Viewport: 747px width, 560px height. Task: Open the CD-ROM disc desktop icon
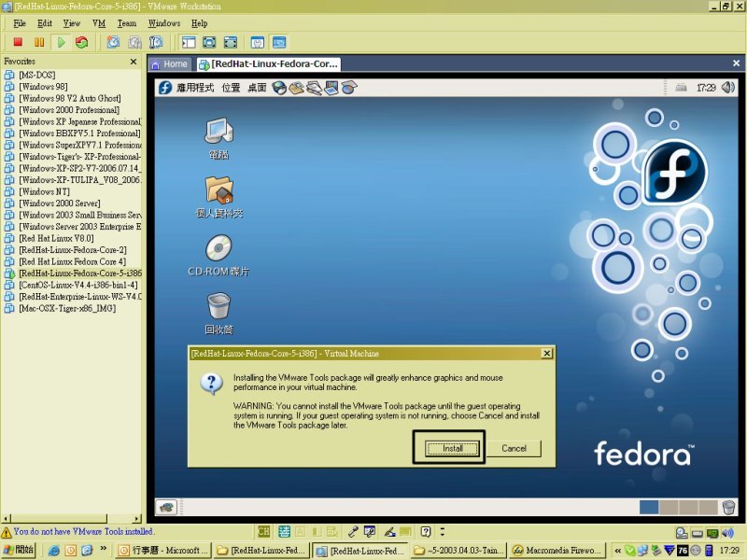pyautogui.click(x=218, y=248)
